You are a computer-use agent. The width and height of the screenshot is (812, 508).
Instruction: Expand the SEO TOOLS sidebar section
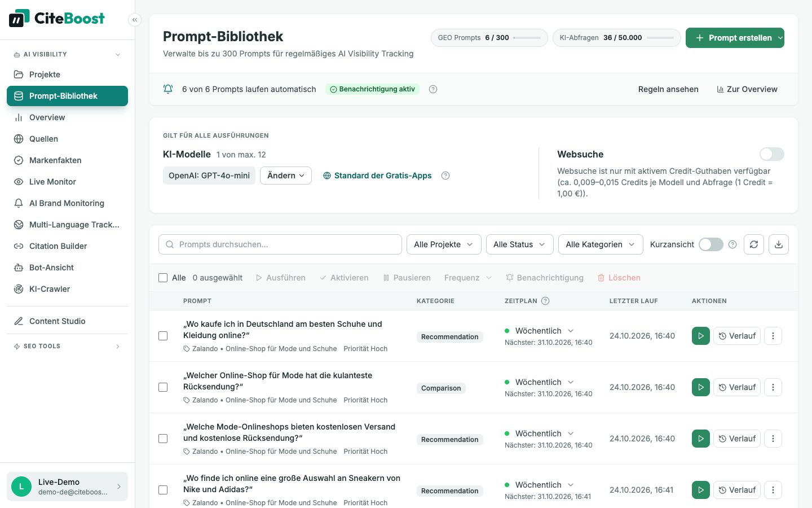[x=67, y=346]
